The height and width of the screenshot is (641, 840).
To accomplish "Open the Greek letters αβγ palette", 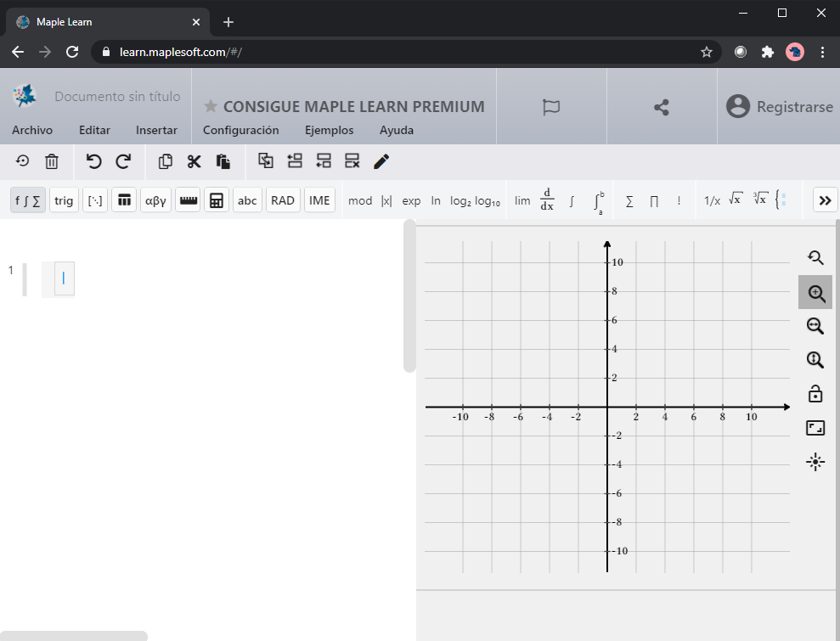I will coord(155,200).
